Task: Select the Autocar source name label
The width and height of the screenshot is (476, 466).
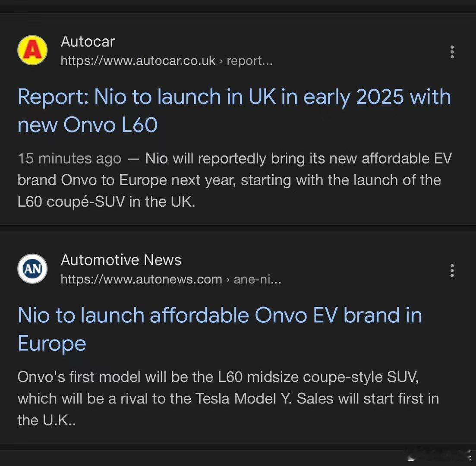Action: coord(88,41)
